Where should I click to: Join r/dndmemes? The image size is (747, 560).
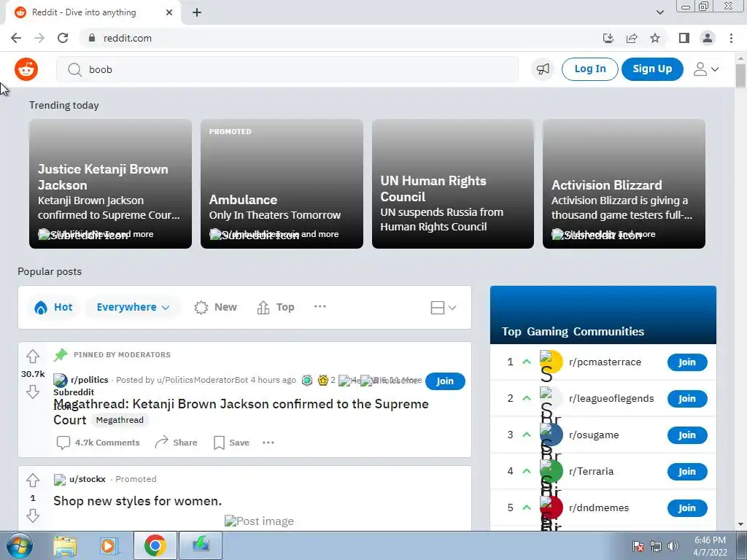point(687,508)
